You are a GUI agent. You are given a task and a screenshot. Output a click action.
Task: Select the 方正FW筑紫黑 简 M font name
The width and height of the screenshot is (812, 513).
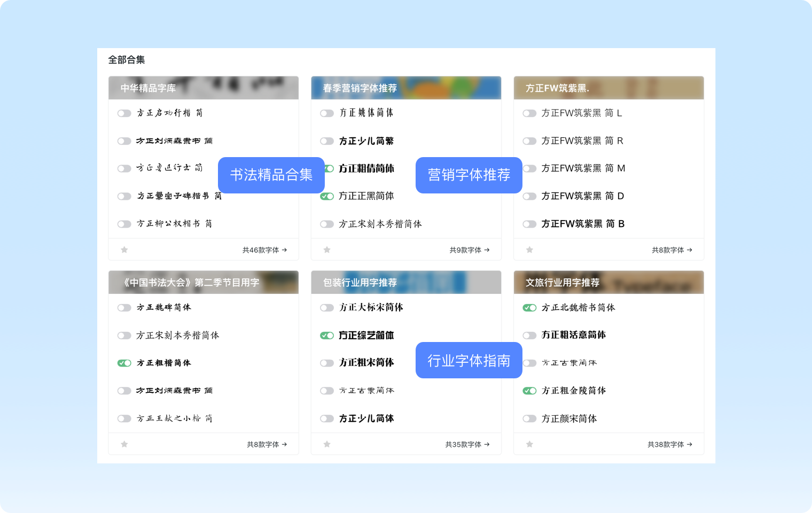tap(583, 168)
